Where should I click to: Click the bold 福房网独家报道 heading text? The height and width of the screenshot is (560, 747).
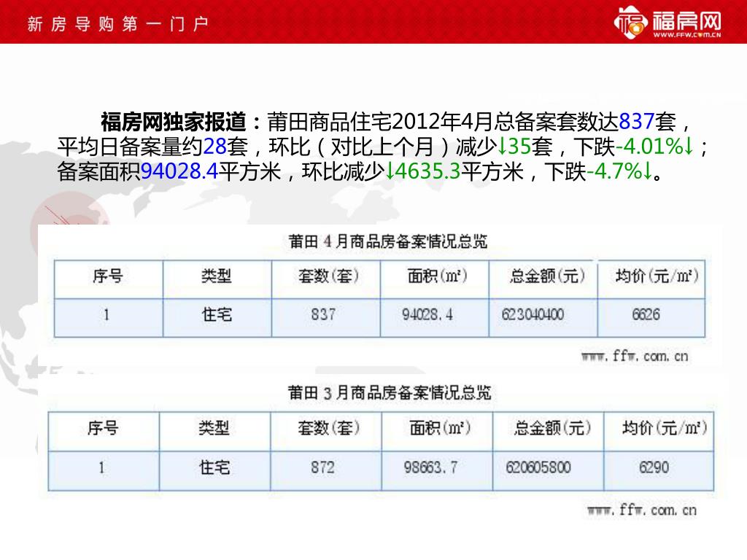pyautogui.click(x=174, y=122)
